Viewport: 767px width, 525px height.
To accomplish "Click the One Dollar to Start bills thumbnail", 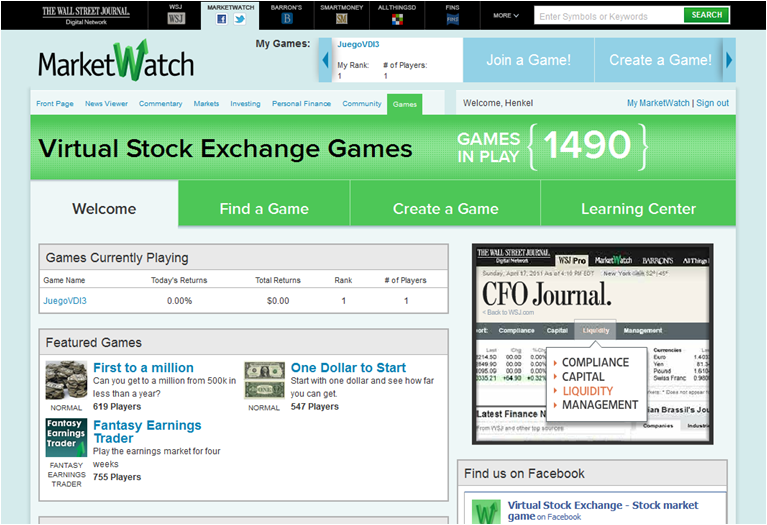I will 264,380.
